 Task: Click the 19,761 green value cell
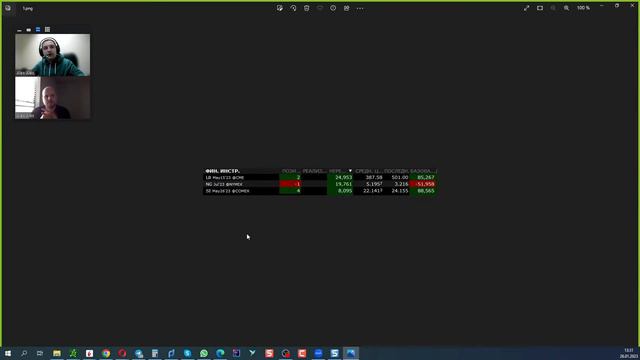pos(340,184)
